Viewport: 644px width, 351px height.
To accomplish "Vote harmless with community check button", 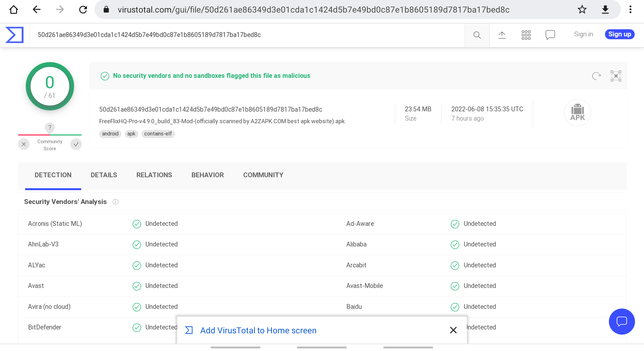I will click(76, 144).
